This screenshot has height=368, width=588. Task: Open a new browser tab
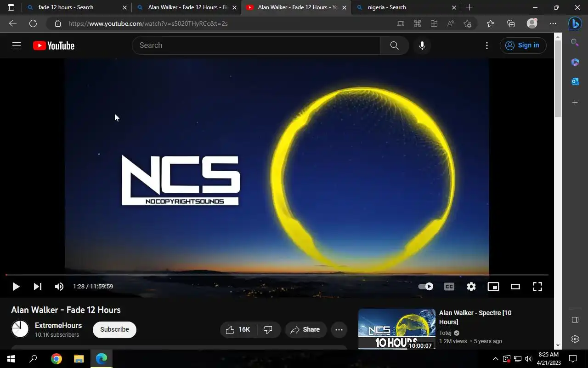point(469,7)
